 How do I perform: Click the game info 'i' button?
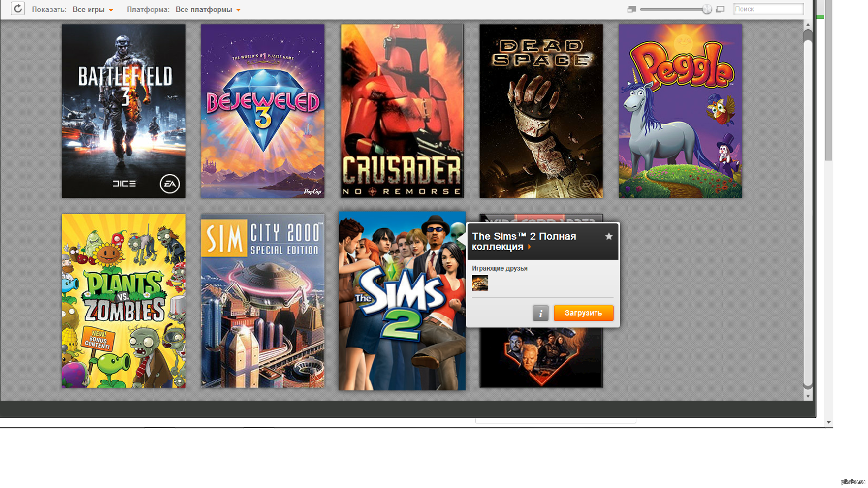(541, 313)
